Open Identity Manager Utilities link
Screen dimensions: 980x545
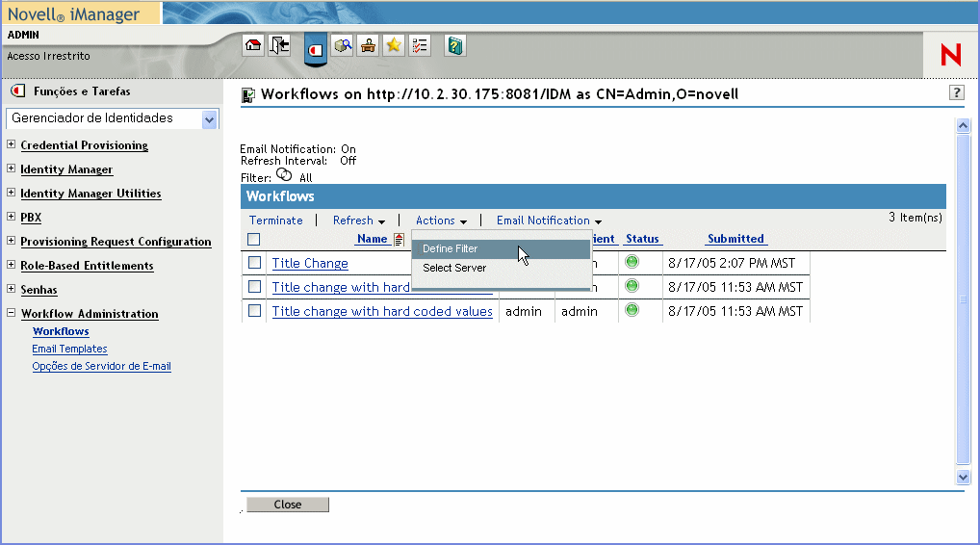(x=90, y=194)
